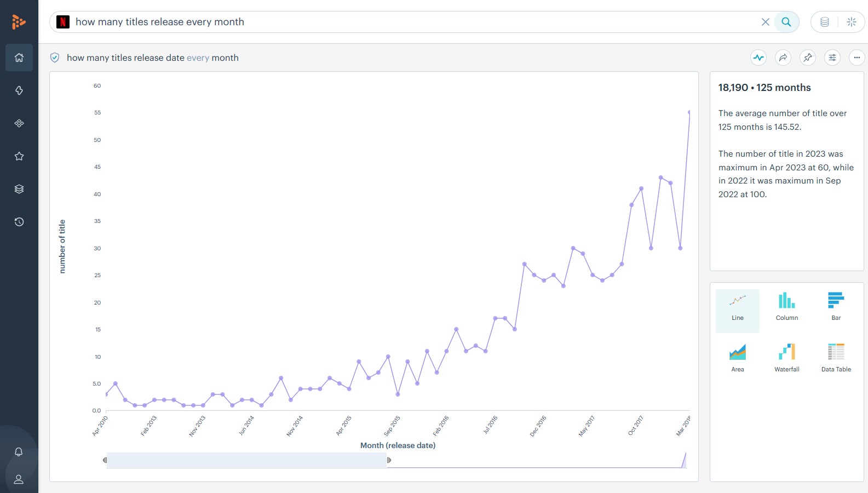Select the Line chart type
The height and width of the screenshot is (493, 868).
738,311
